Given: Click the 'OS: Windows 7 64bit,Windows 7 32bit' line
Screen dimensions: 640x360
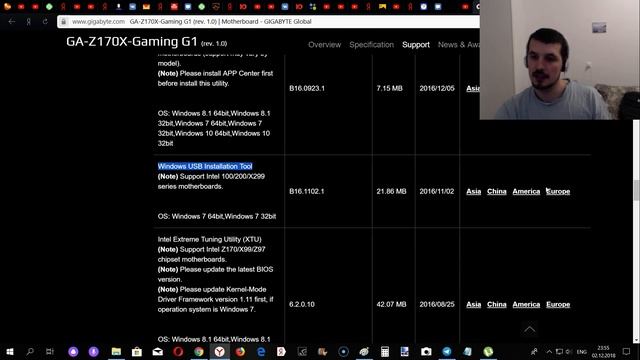Looking at the screenshot, I should click(x=217, y=216).
